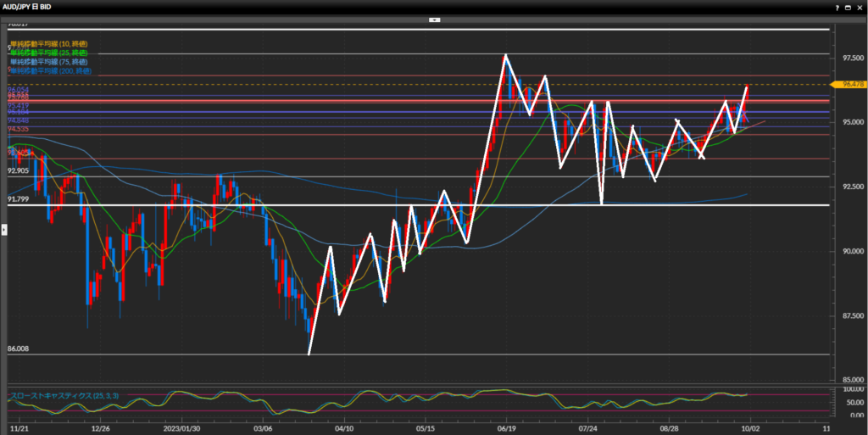This screenshot has height=435, width=868.
Task: Click the slow stochastics indicator label
Action: (58, 396)
